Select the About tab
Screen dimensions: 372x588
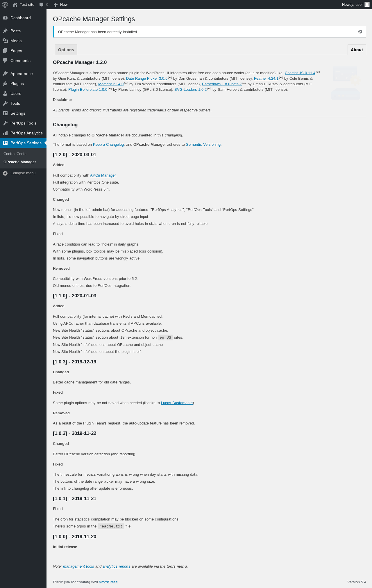coord(357,50)
